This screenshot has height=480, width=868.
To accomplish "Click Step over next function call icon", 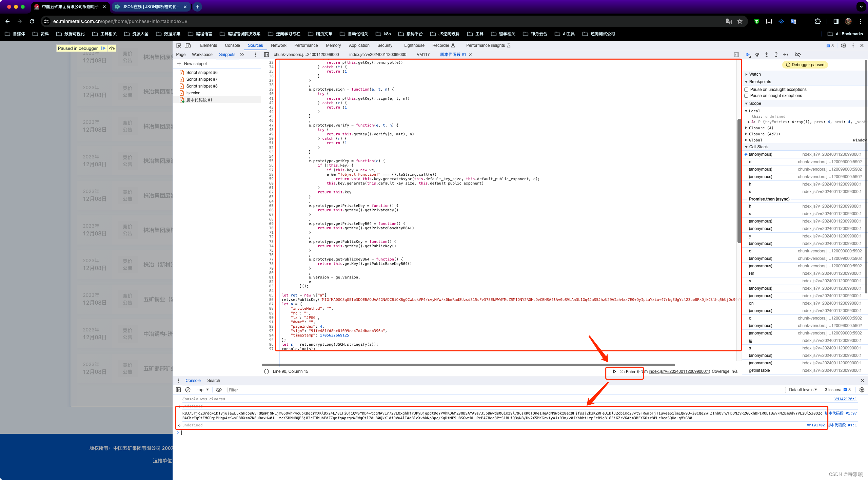I will pos(757,55).
